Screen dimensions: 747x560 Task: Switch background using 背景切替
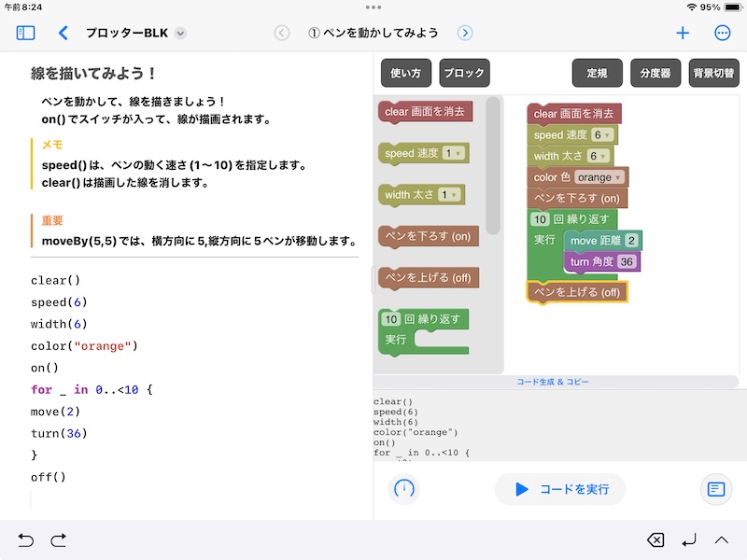click(713, 73)
